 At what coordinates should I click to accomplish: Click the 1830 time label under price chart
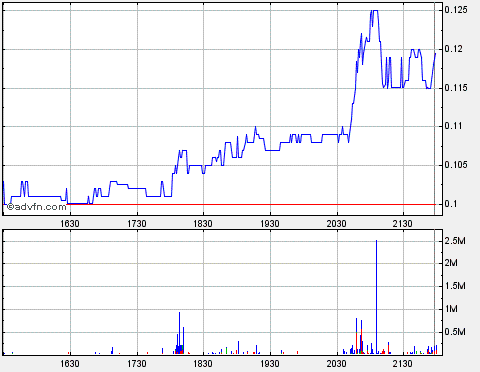coord(203,224)
